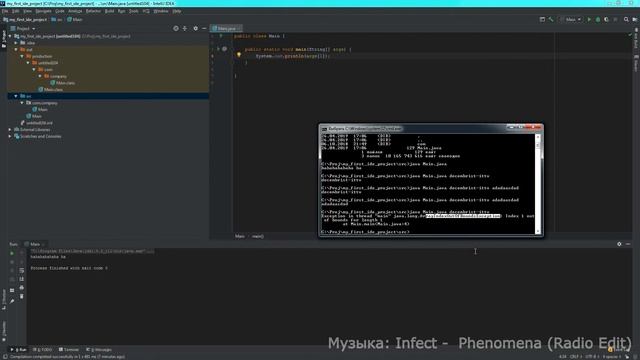
Task: Click the restore layout icon in Run panel
Action: pyautogui.click(x=12, y=290)
